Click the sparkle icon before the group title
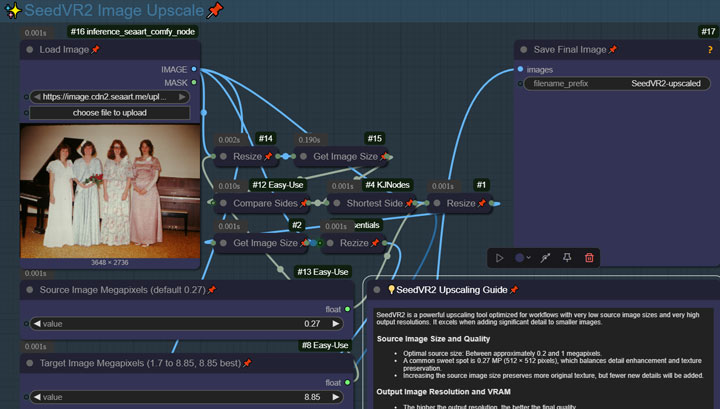This screenshot has height=409, width=720. click(x=13, y=11)
